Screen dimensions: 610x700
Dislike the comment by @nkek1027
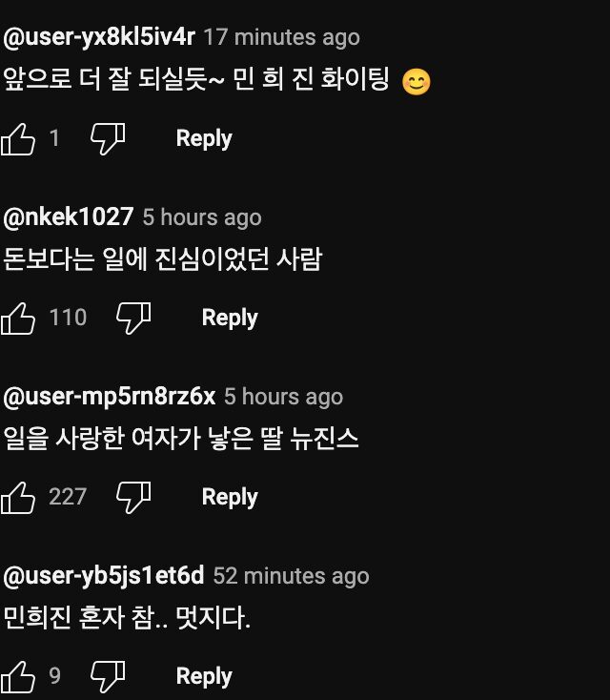(x=133, y=319)
